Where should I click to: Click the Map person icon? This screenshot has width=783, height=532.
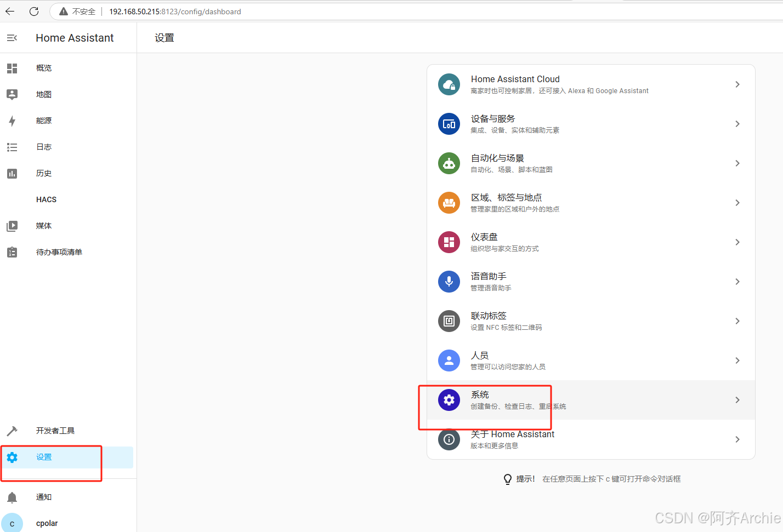[12, 94]
